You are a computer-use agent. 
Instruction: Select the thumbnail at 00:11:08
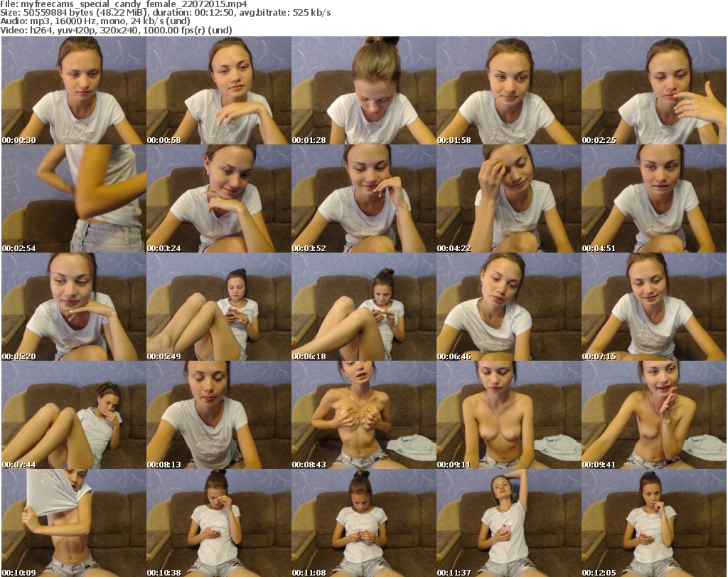363,523
